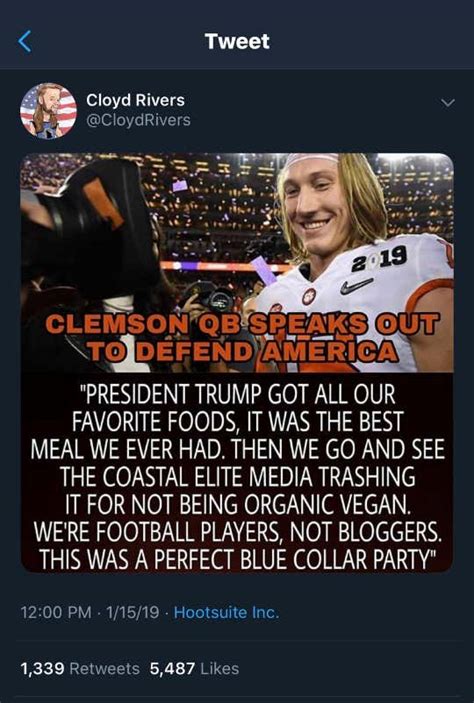Tap the Tweet header title
Screen dimensions: 474x703
pyautogui.click(x=237, y=41)
